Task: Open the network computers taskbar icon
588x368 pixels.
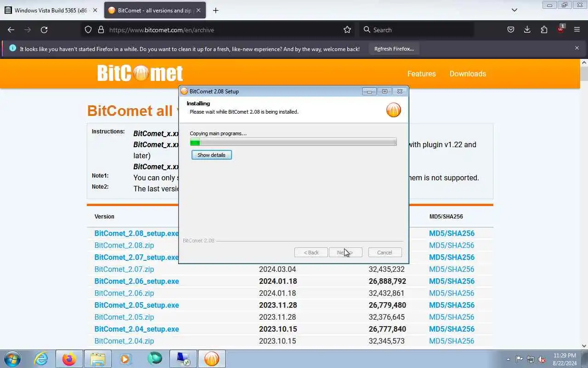Action: click(x=183, y=359)
